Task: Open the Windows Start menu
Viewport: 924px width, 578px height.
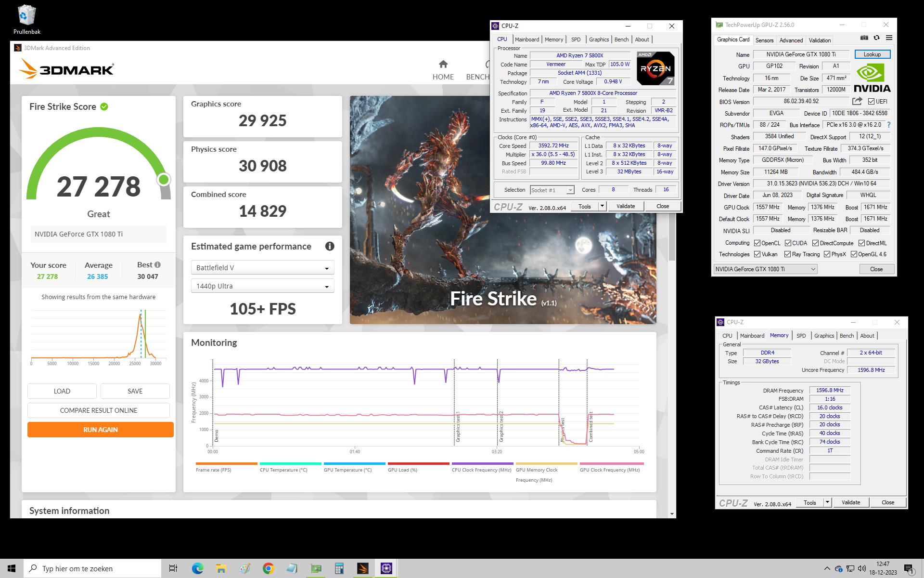Action: (12, 568)
